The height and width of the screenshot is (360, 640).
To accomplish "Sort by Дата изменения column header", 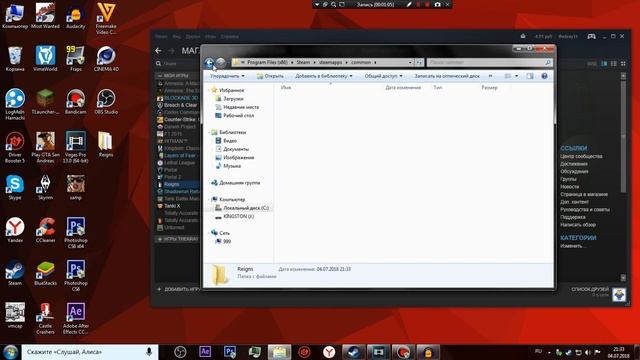I will tap(403, 87).
